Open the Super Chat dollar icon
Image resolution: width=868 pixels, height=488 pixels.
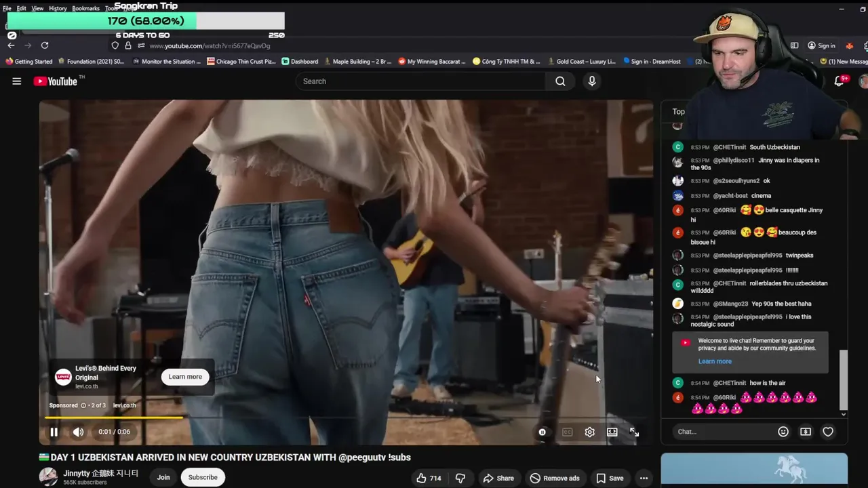806,432
